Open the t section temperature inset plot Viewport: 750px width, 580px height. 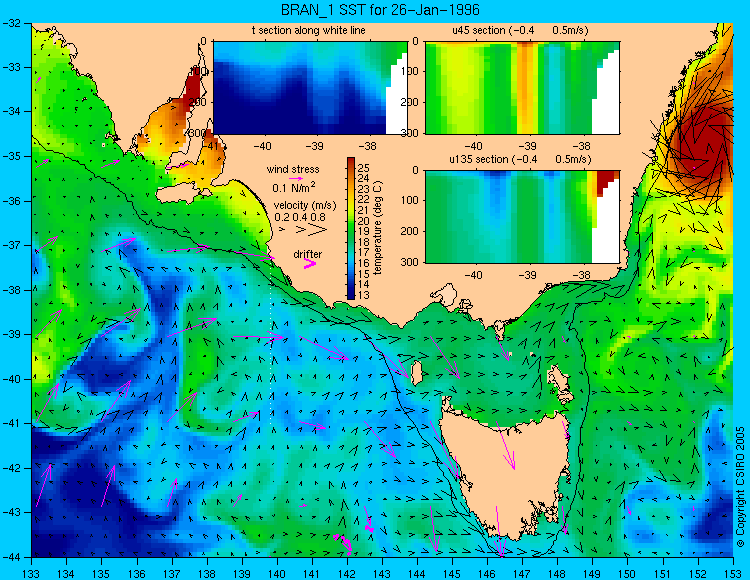coord(310,88)
